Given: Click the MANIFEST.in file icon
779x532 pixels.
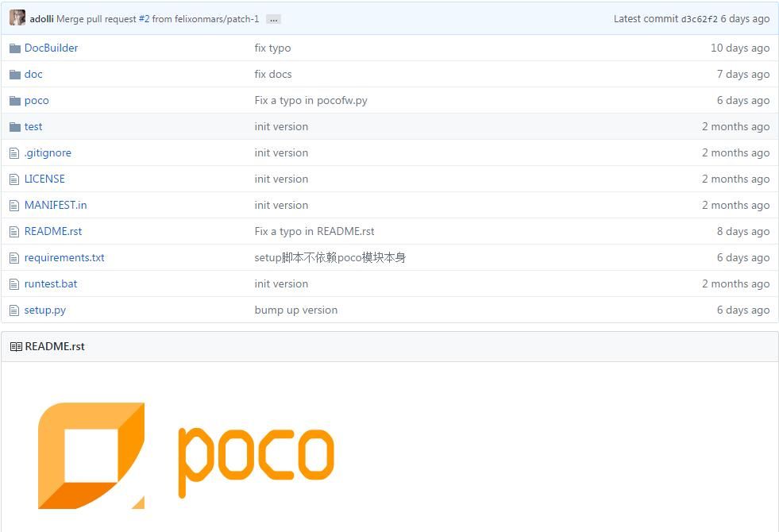Looking at the screenshot, I should 14,206.
